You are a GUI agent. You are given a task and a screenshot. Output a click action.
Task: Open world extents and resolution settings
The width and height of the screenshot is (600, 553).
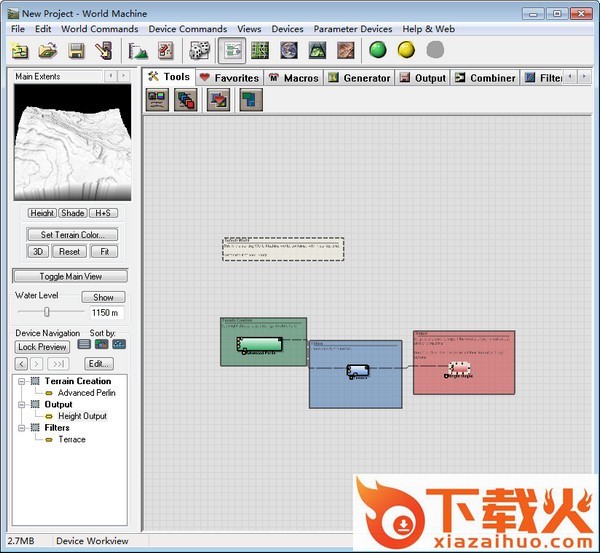(x=138, y=50)
